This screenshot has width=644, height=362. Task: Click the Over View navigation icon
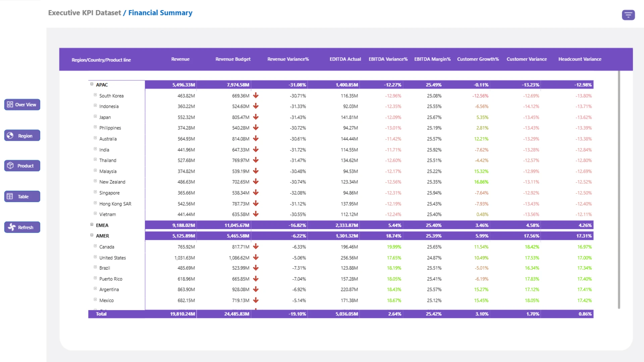coord(10,105)
